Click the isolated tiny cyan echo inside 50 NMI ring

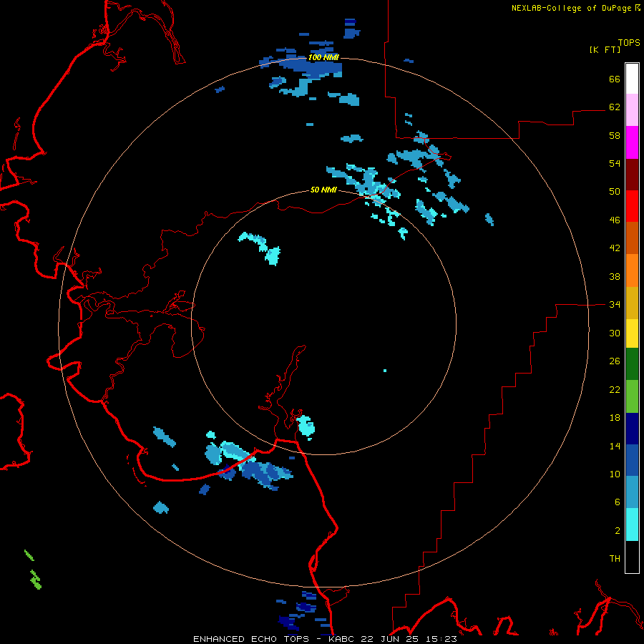tap(385, 371)
